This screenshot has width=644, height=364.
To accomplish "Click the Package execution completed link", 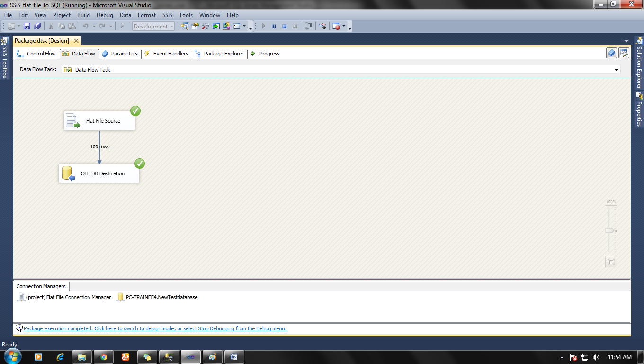I will (x=155, y=328).
